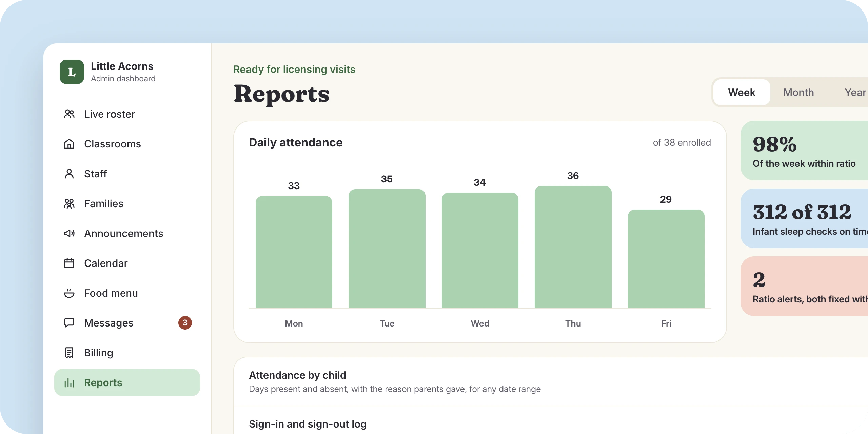The width and height of the screenshot is (868, 434).
Task: Click the Tuesday attendance bar
Action: point(387,249)
